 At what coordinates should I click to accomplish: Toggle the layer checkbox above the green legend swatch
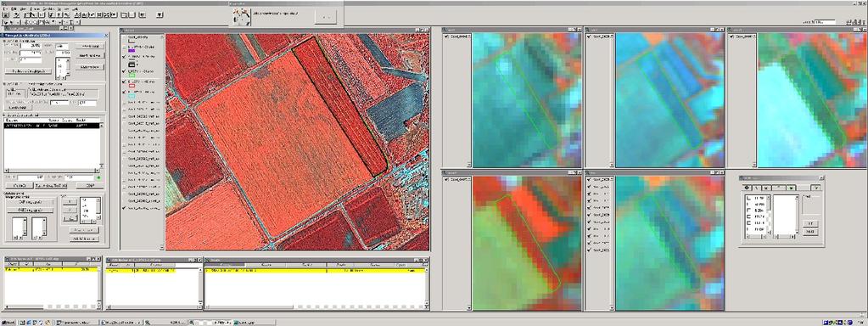[x=124, y=71]
